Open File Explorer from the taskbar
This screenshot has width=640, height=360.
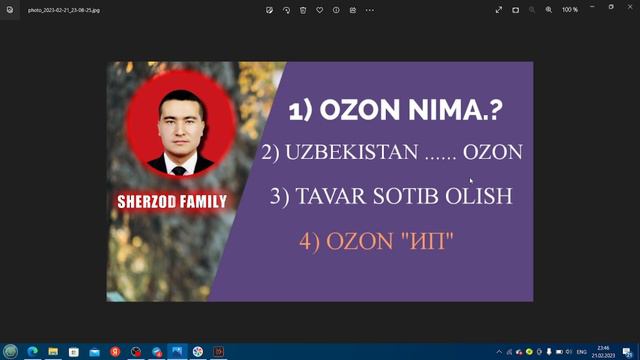(53, 351)
